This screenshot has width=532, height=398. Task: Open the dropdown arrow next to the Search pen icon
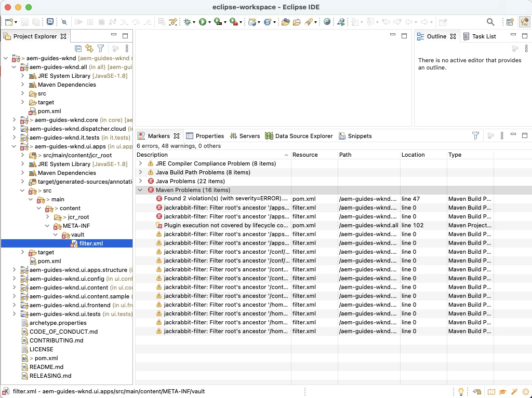315,22
